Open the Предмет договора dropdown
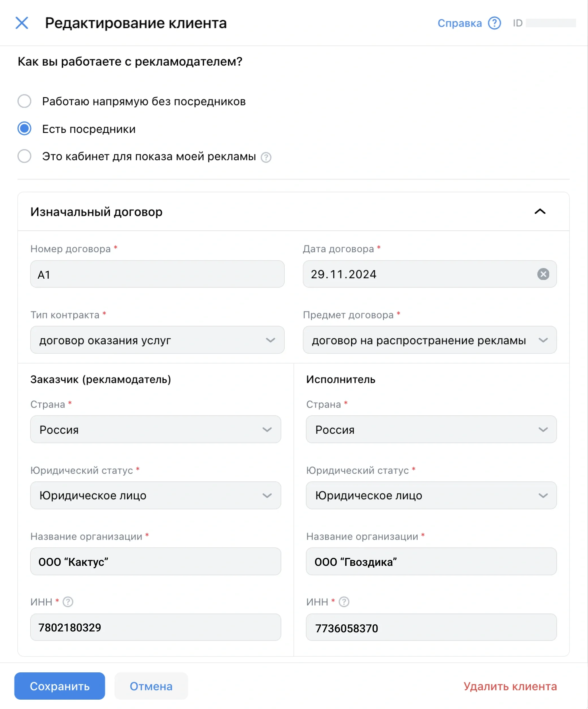The height and width of the screenshot is (709, 588). pyautogui.click(x=429, y=340)
